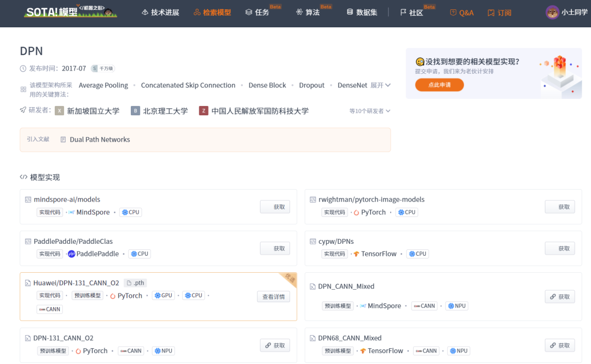Click the user avatar icon
The height and width of the screenshot is (364, 591).
point(552,13)
